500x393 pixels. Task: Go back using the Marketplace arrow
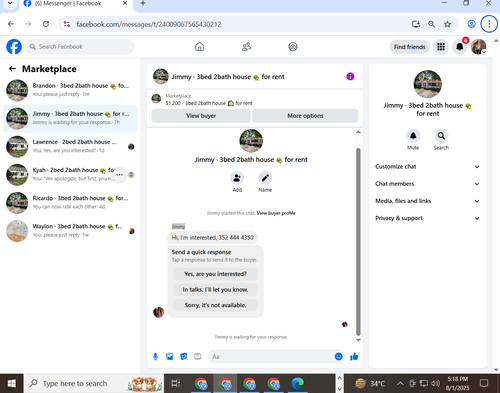point(12,69)
